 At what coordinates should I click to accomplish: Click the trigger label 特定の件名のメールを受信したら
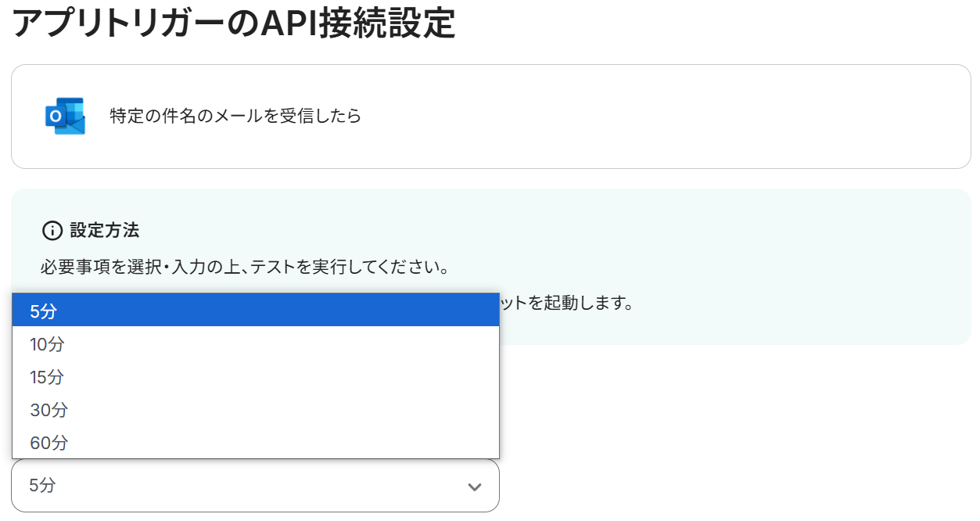click(235, 117)
